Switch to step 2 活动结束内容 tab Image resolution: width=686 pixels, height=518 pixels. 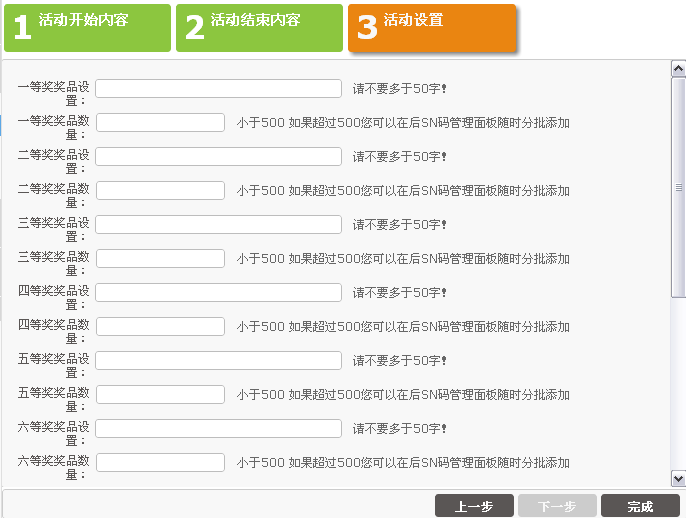click(259, 27)
